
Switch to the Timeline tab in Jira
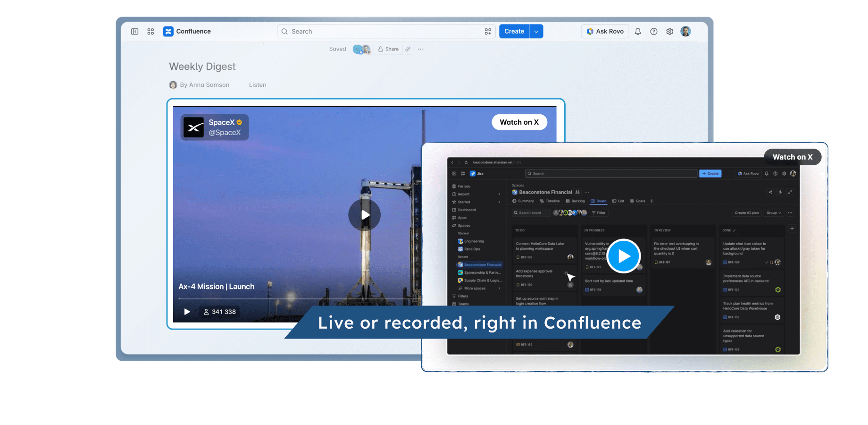(x=550, y=201)
